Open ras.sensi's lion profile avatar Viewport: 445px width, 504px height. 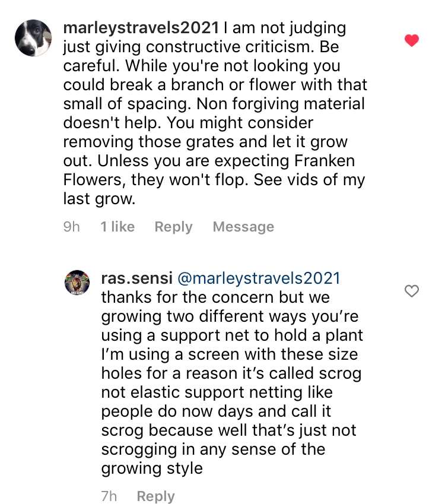[x=77, y=284]
